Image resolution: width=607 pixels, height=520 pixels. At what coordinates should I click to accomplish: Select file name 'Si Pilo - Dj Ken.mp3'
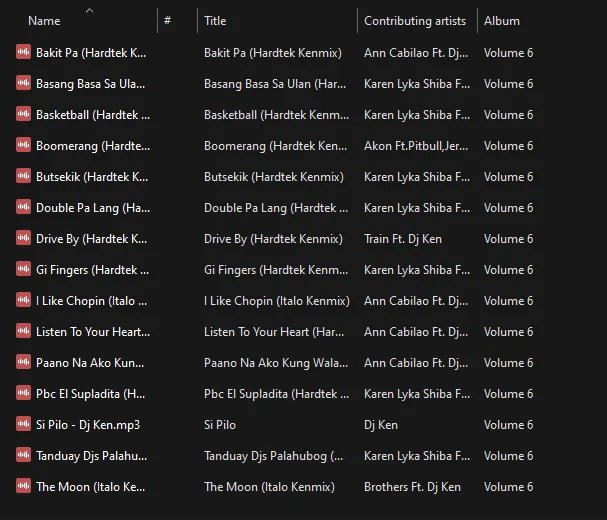coord(88,424)
